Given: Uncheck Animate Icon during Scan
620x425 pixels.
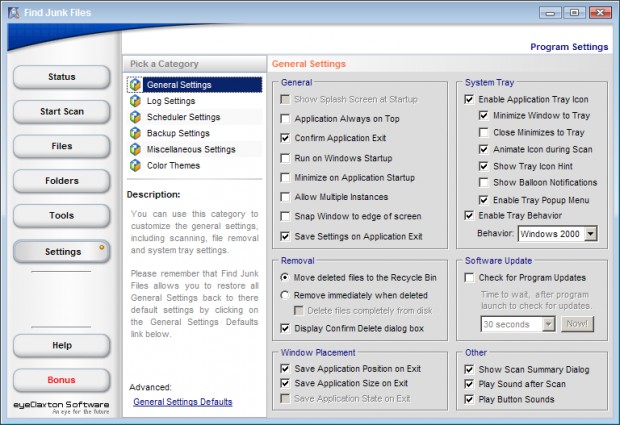Looking at the screenshot, I should [484, 149].
